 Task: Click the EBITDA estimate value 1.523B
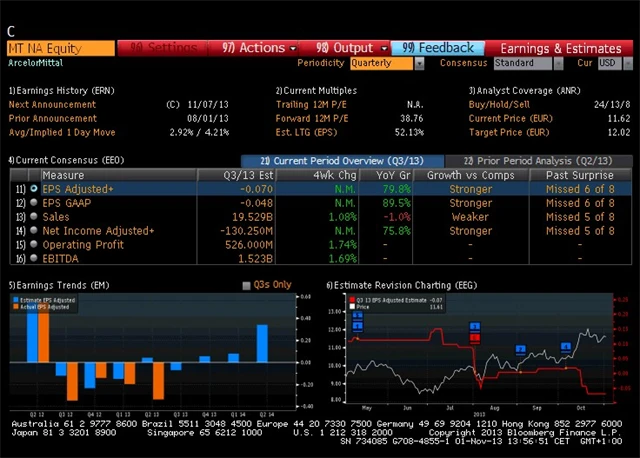[x=256, y=258]
